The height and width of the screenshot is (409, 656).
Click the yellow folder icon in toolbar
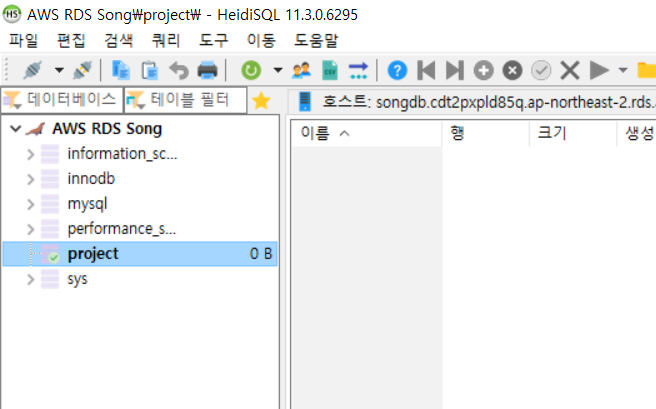point(646,70)
